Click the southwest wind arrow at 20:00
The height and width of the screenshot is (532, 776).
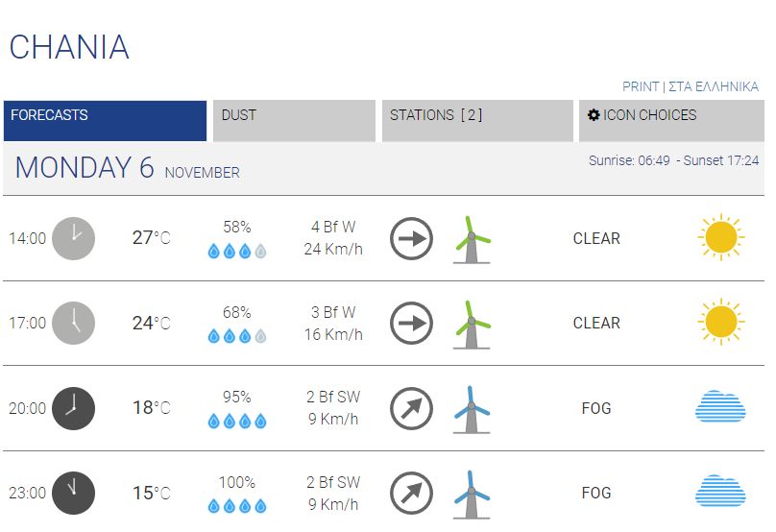pos(411,408)
